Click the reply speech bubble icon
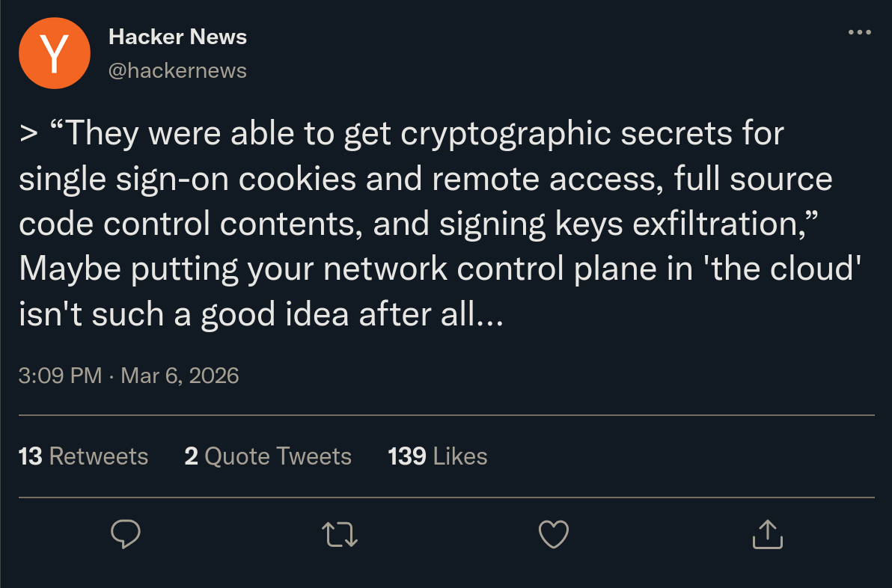This screenshot has width=892, height=588. pos(126,533)
